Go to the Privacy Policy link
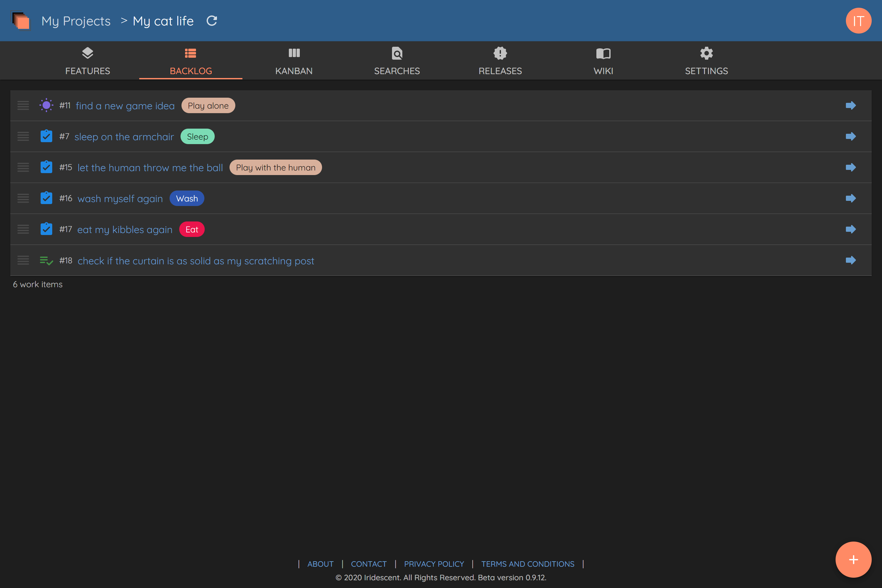Screen dimensions: 882x588 click(434, 564)
